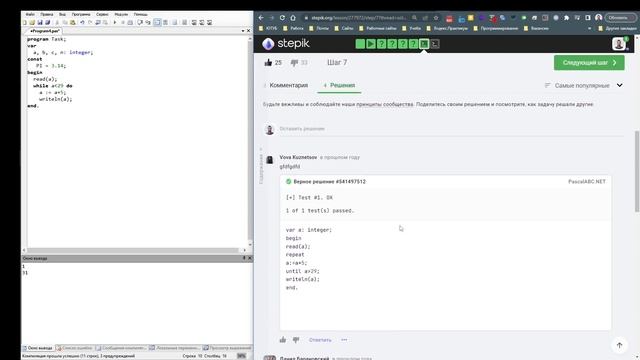Click the Paste icon in PascalABC toolbar

click(73, 22)
